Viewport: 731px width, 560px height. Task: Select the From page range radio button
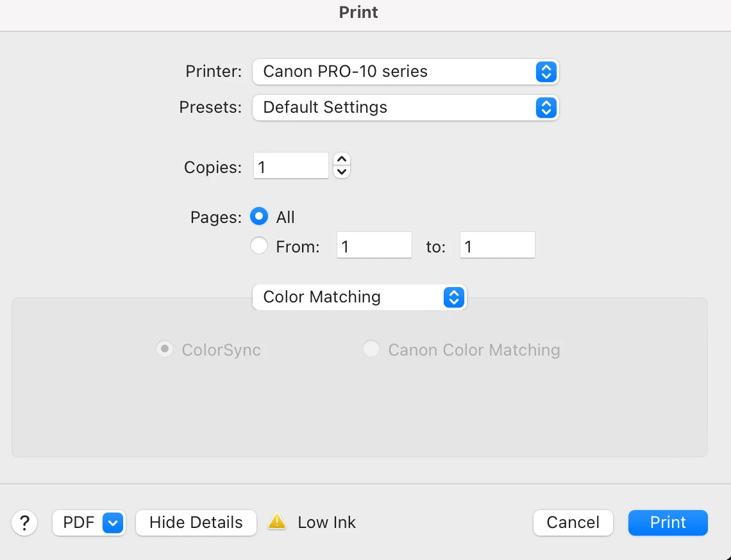point(259,245)
